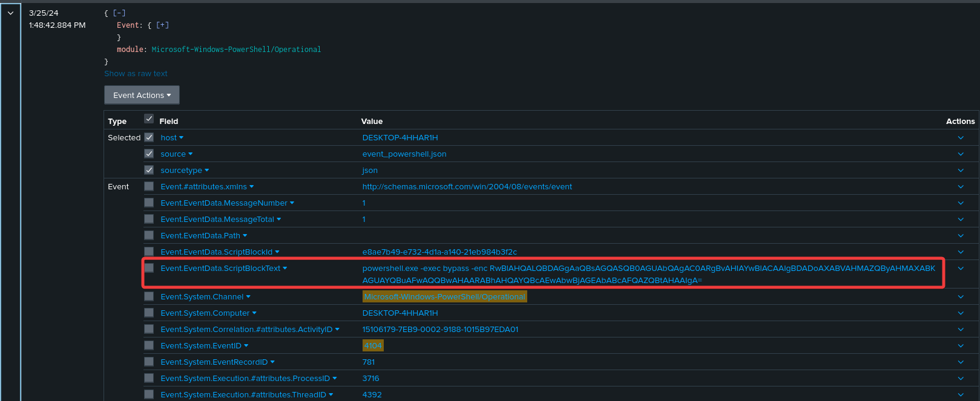This screenshot has height=401, width=980.
Task: Open the Event.System.Channel field menu
Action: point(205,297)
